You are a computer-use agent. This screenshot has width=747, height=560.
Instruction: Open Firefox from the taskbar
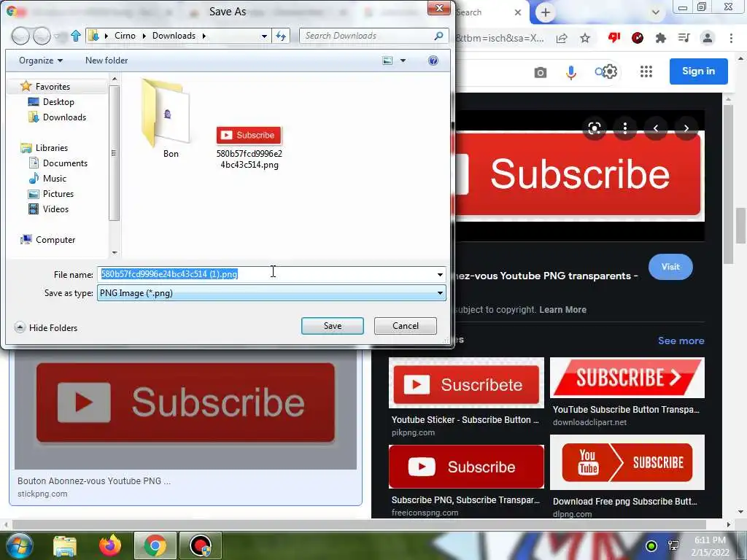110,545
